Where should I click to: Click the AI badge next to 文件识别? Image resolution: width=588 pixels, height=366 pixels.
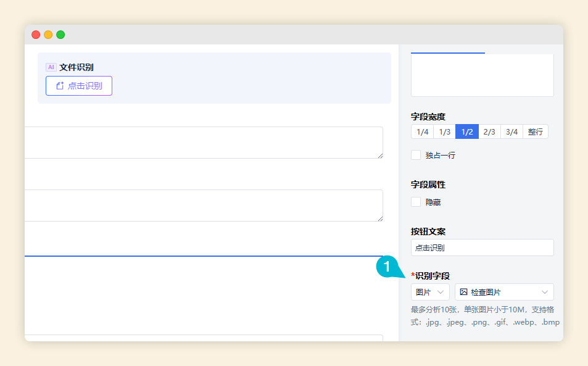tap(51, 67)
